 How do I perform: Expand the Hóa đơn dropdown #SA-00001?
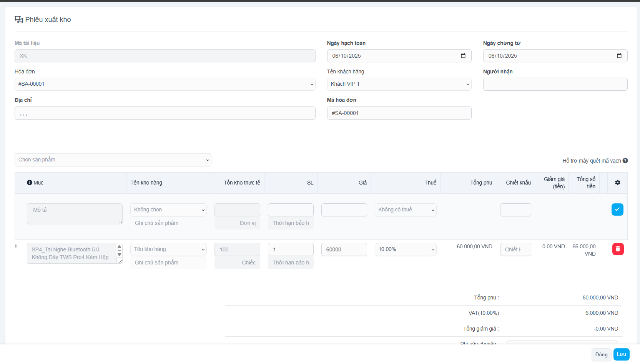coord(165,84)
